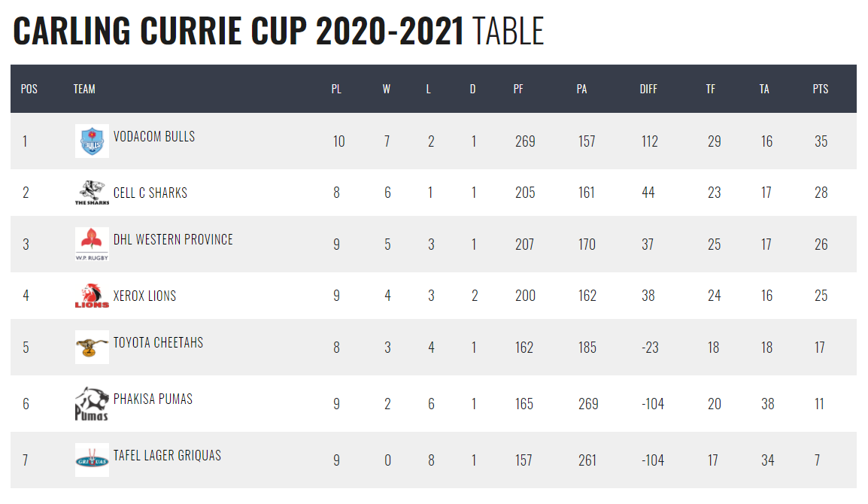Click the POS column header
868x504 pixels.
coord(29,89)
